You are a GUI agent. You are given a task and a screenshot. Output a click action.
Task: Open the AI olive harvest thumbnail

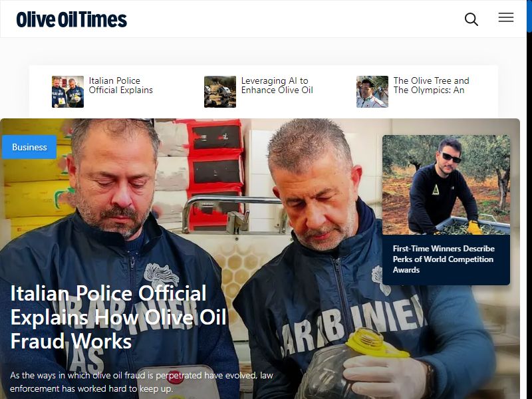(220, 92)
